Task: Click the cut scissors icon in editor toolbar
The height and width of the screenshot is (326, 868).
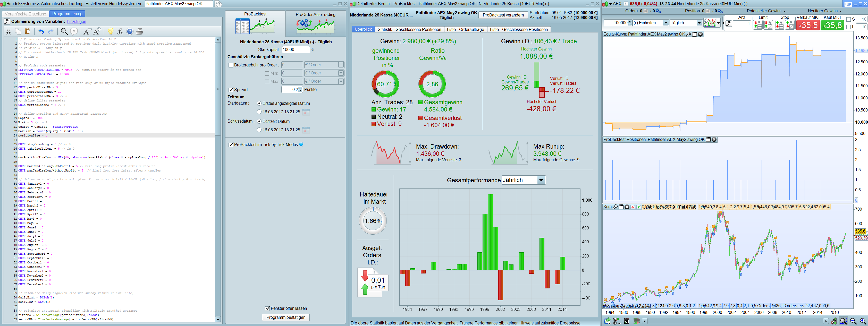Action: click(9, 32)
